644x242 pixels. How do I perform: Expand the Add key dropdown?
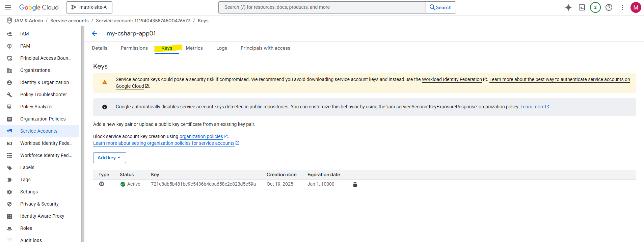pos(109,158)
